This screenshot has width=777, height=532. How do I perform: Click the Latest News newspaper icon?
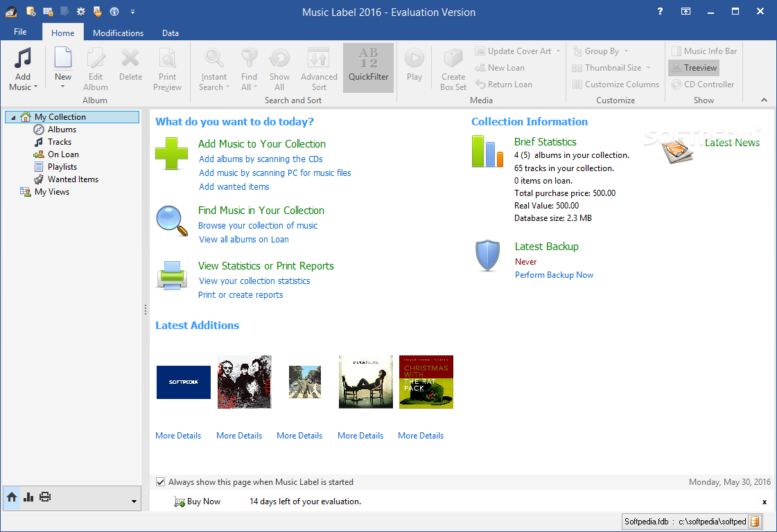tap(677, 150)
